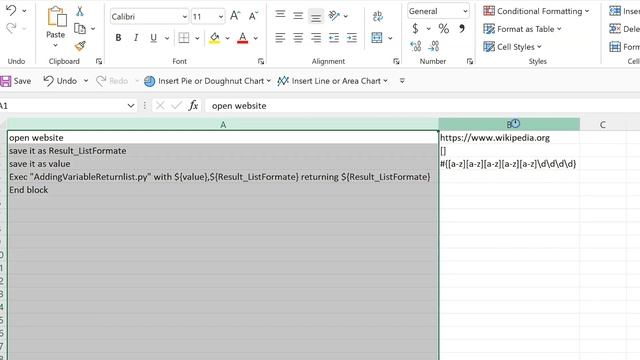Set bottom vertical alignment
The height and width of the screenshot is (360, 640).
(x=316, y=17)
